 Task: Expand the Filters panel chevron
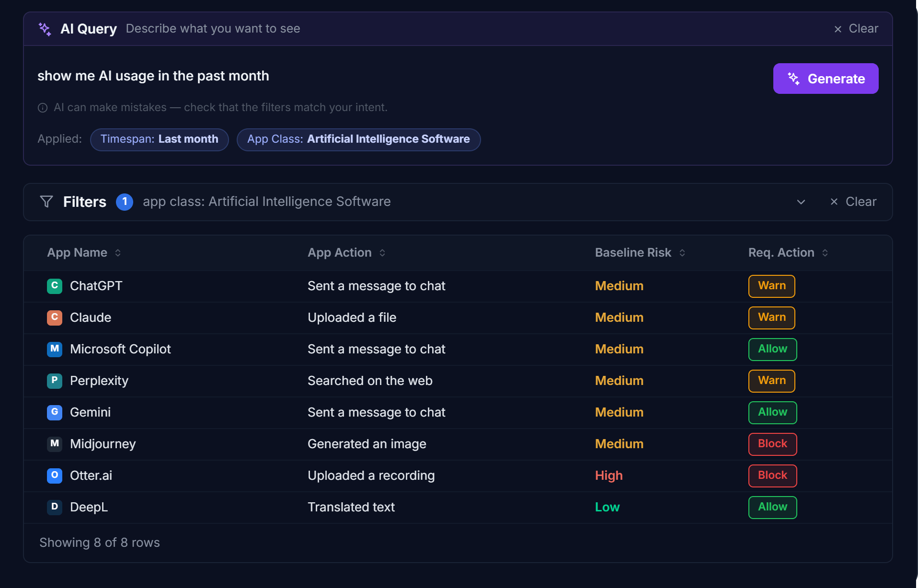pyautogui.click(x=801, y=202)
